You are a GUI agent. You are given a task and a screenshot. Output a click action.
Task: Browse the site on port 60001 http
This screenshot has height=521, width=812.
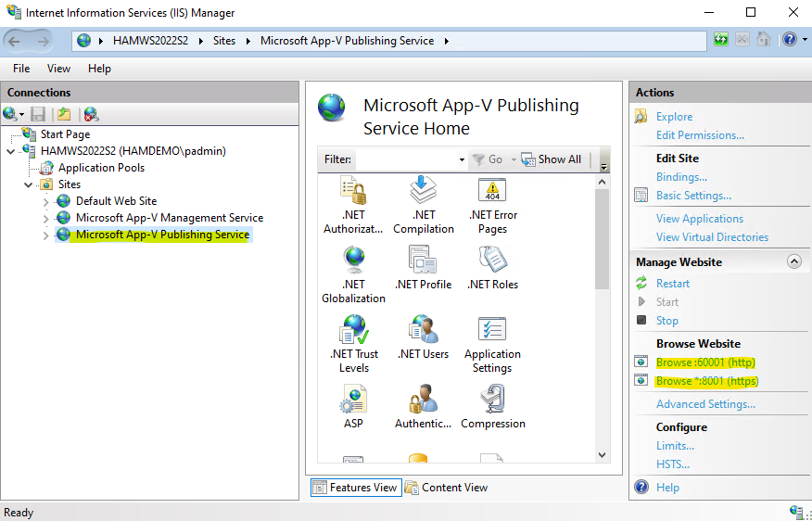click(705, 362)
